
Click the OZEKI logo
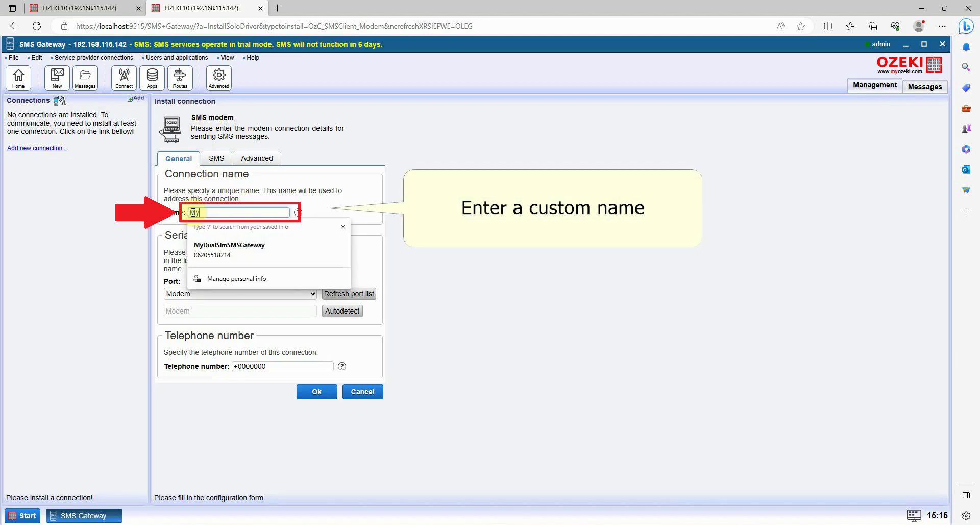(909, 64)
